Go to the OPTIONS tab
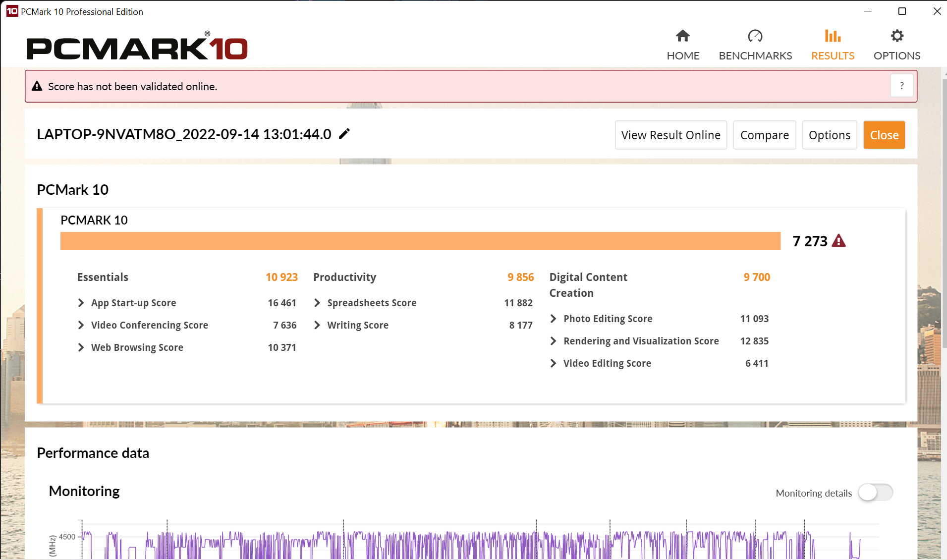This screenshot has width=947, height=560. 897,45
